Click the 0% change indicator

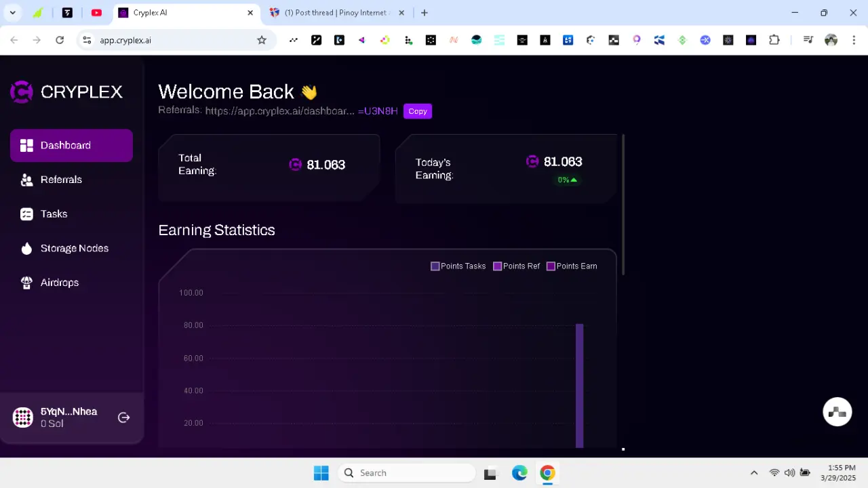pos(567,180)
